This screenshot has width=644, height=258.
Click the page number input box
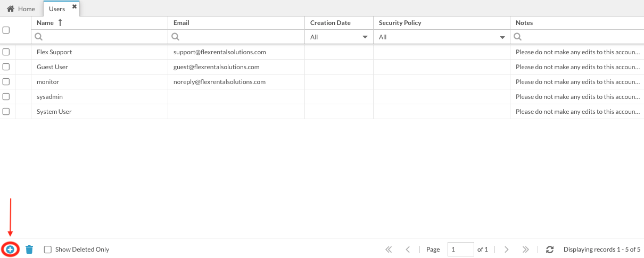pos(460,249)
